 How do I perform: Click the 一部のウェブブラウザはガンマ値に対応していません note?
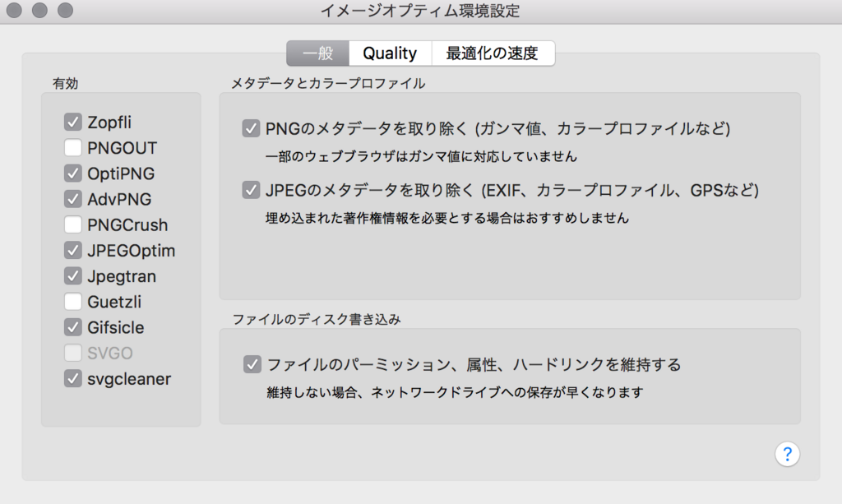tap(421, 156)
